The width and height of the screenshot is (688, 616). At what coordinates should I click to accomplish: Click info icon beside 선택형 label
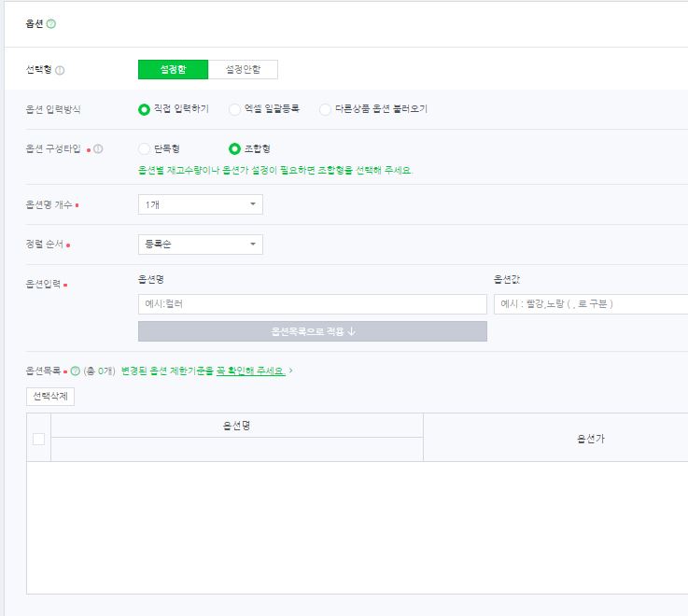[60, 70]
